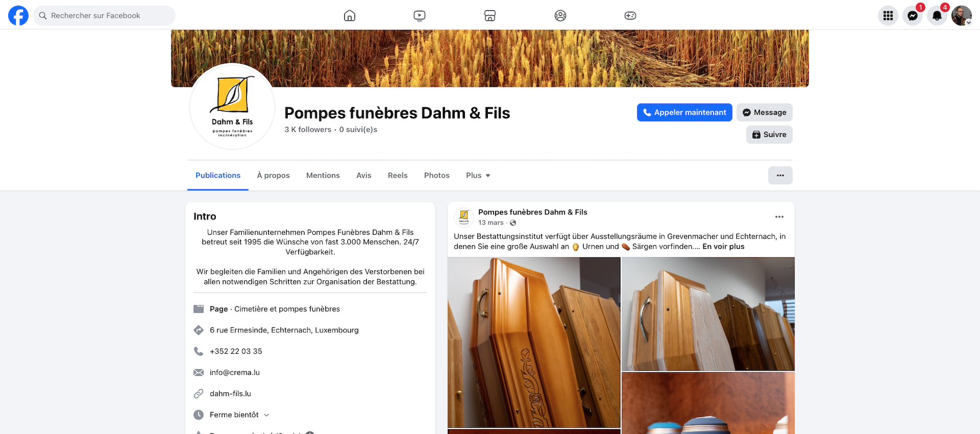Open the Dahm & Fils profile picture
980x434 pixels.
232,107
